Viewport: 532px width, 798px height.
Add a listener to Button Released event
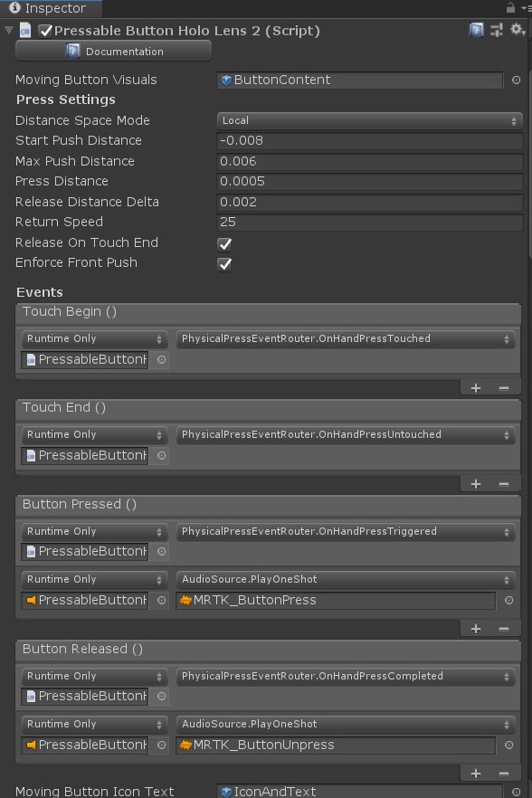(476, 774)
